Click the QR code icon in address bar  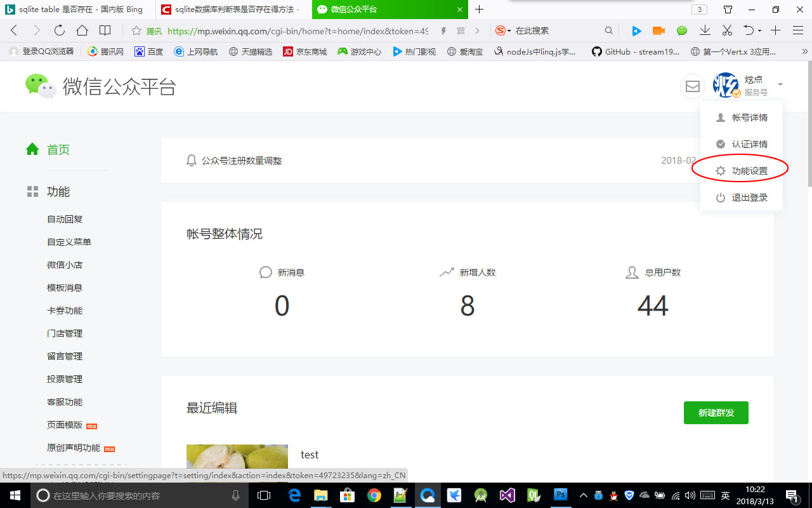pos(461,30)
